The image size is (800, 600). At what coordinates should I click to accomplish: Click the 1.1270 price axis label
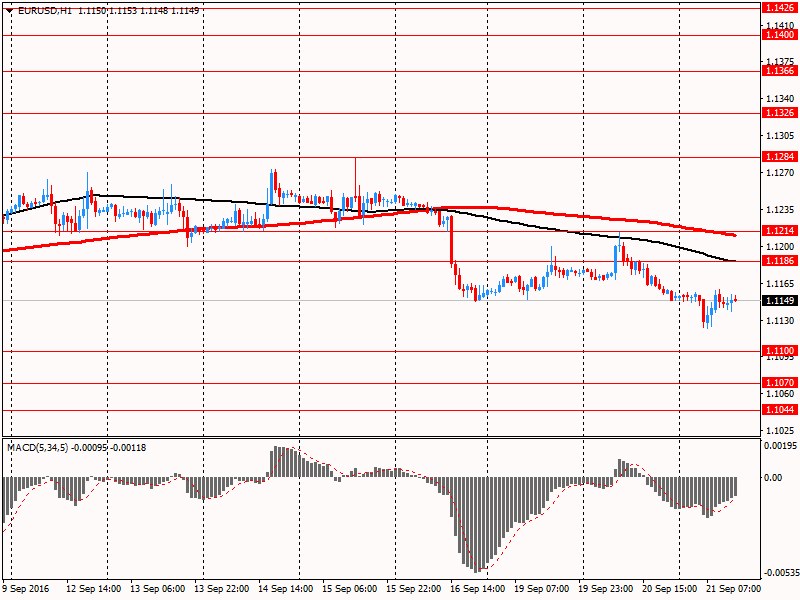(x=780, y=173)
